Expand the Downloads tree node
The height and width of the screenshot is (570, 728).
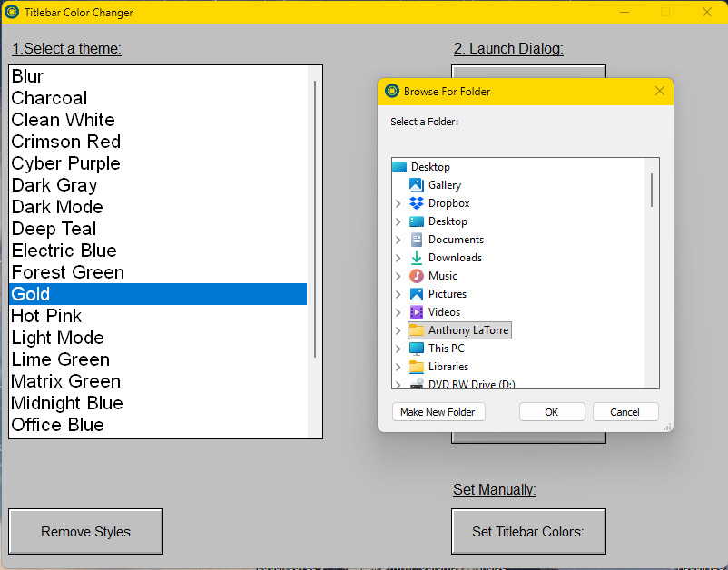(398, 258)
